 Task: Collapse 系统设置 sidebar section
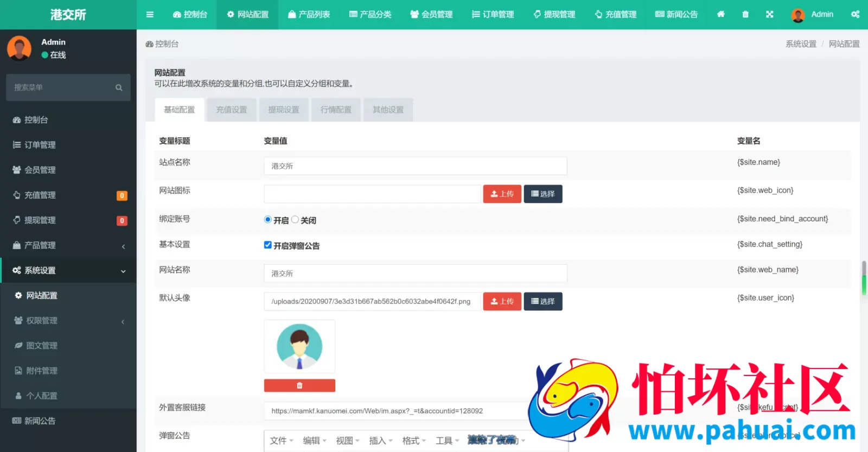click(68, 270)
